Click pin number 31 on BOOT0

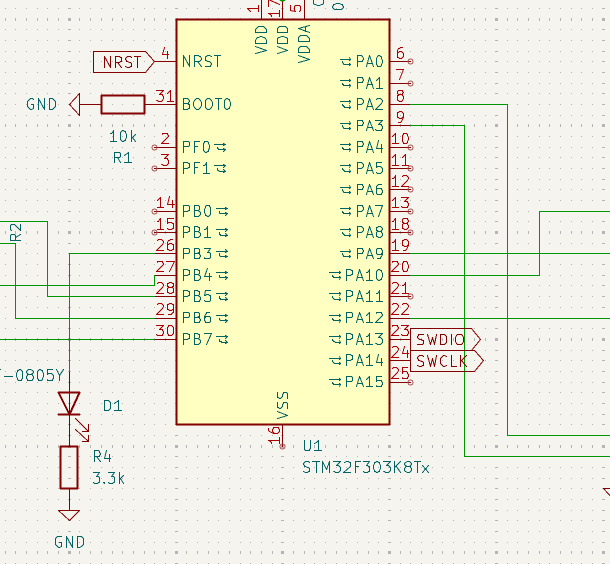[x=165, y=96]
